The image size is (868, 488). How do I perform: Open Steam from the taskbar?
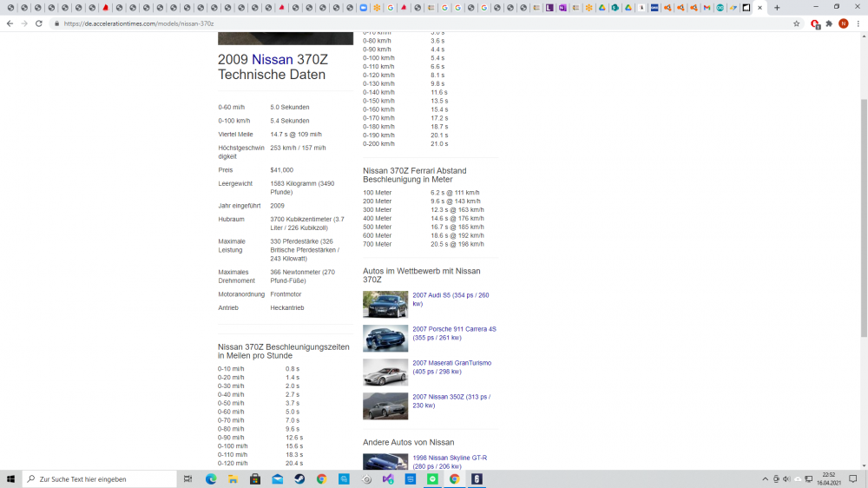click(299, 479)
